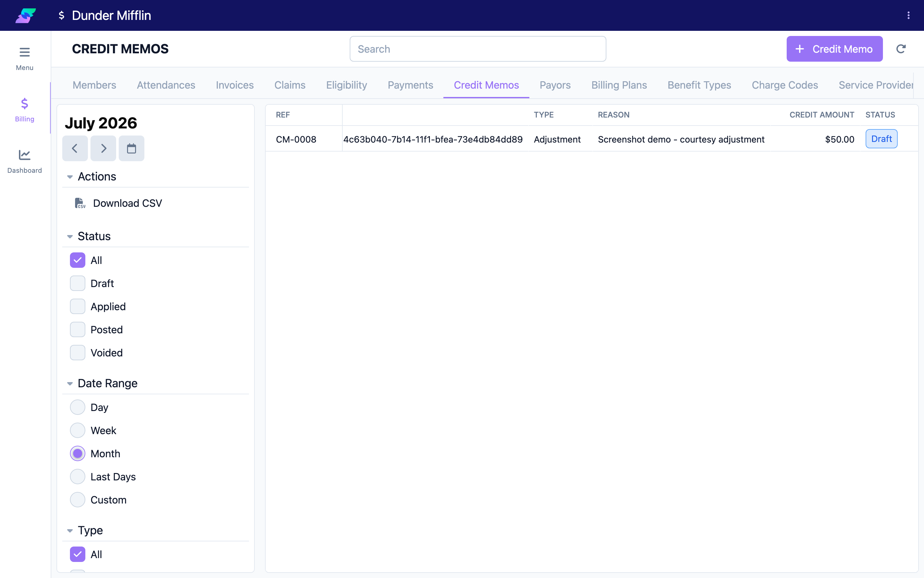
Task: Click the Search field
Action: (478, 49)
